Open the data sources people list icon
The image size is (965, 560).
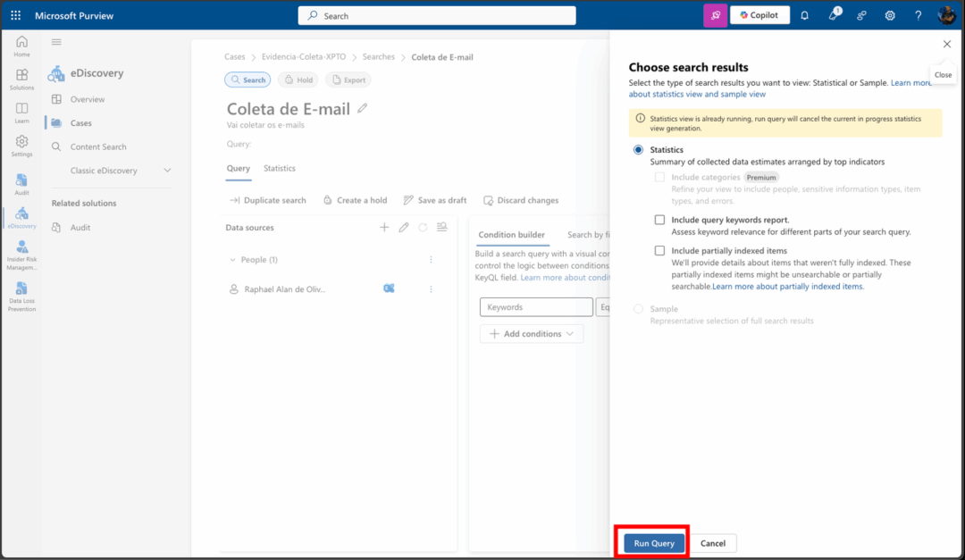click(442, 227)
